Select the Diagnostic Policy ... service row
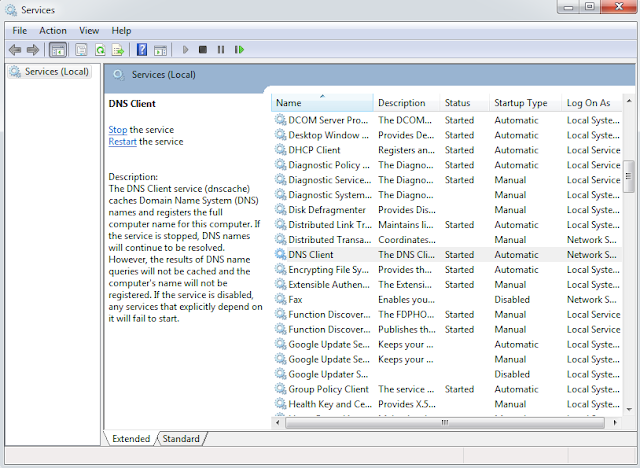This screenshot has width=640, height=468. 447,165
